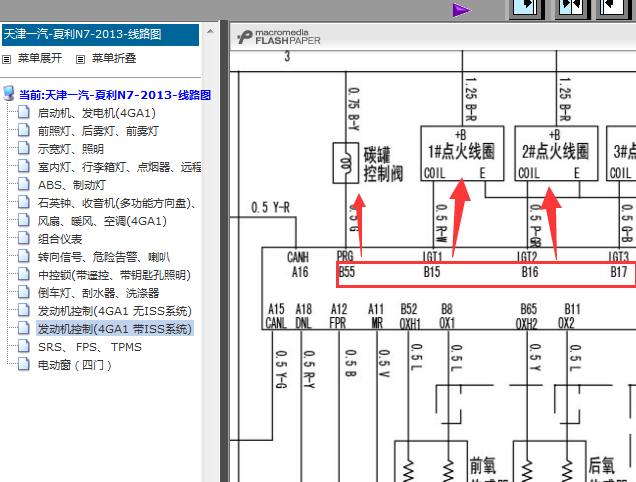Click the CANH A16 pin label
The image size is (636, 482).
tap(299, 265)
